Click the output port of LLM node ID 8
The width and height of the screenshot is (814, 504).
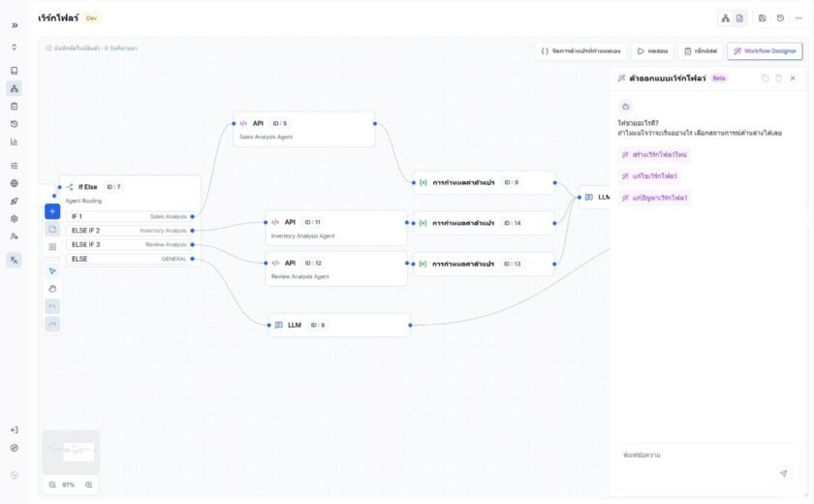coord(410,325)
